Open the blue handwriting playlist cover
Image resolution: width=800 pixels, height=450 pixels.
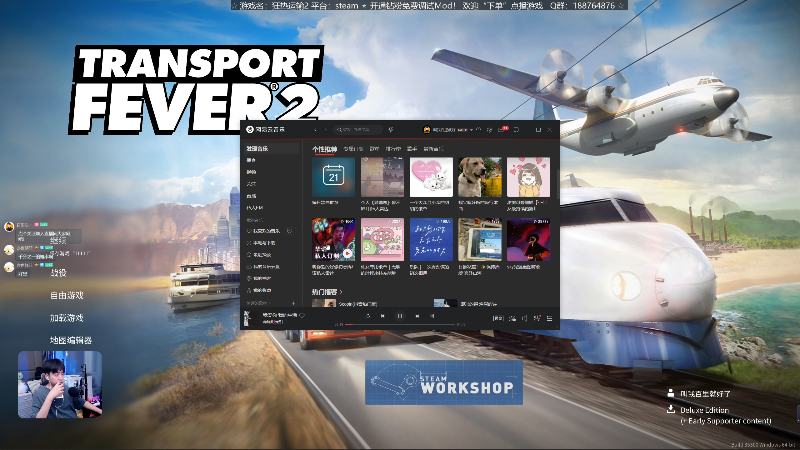click(431, 239)
